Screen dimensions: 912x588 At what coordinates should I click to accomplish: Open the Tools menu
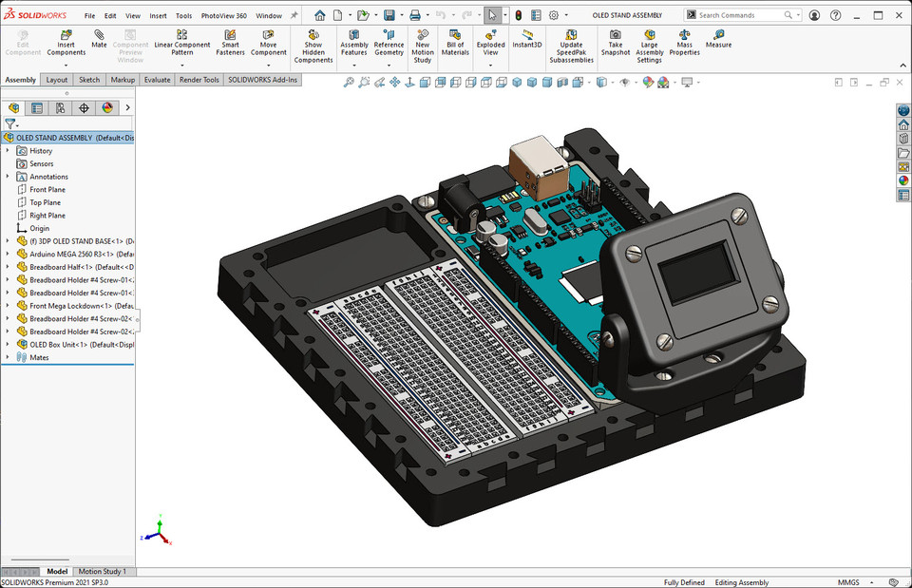tap(183, 15)
